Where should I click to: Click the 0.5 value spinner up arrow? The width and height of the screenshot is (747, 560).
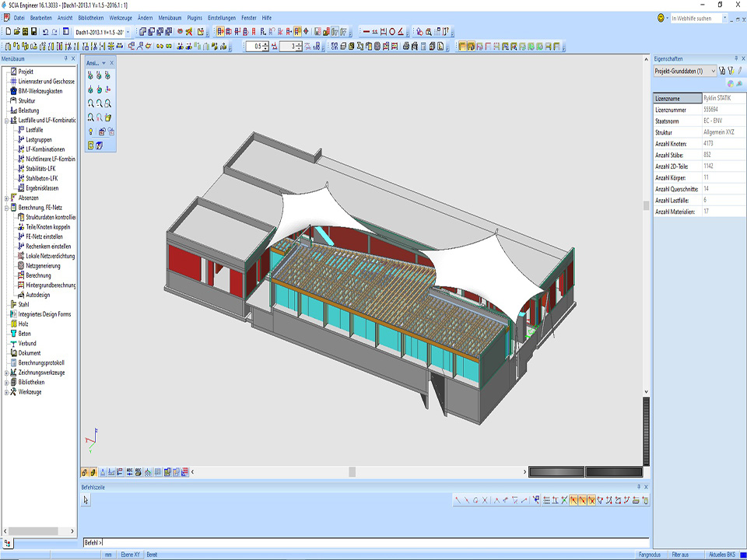pos(266,44)
